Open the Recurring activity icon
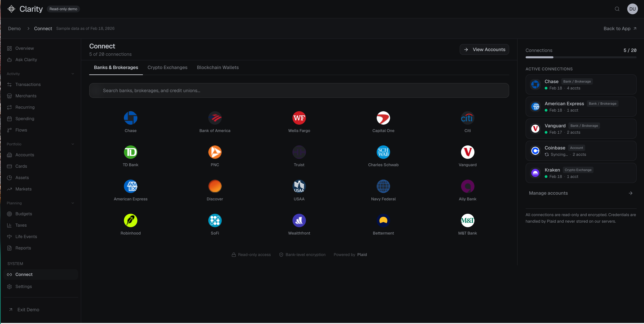The image size is (644, 324). click(10, 107)
